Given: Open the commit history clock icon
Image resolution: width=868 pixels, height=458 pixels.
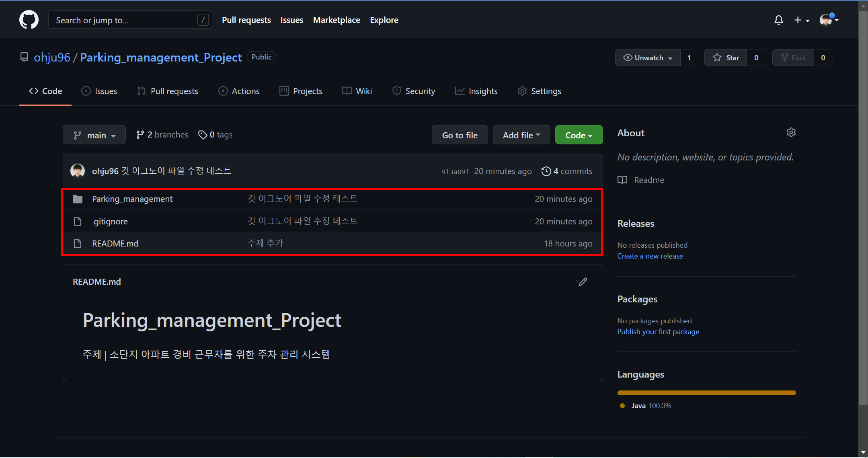Looking at the screenshot, I should click(546, 171).
